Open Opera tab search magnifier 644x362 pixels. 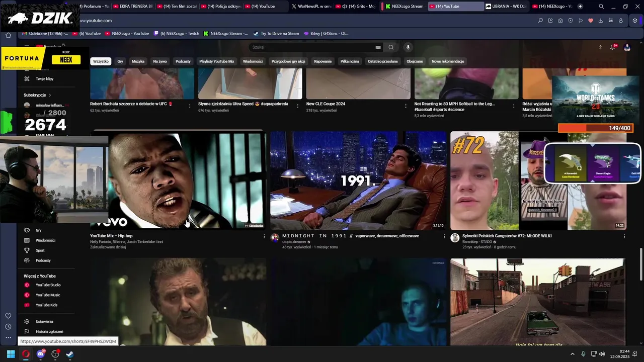601,7
